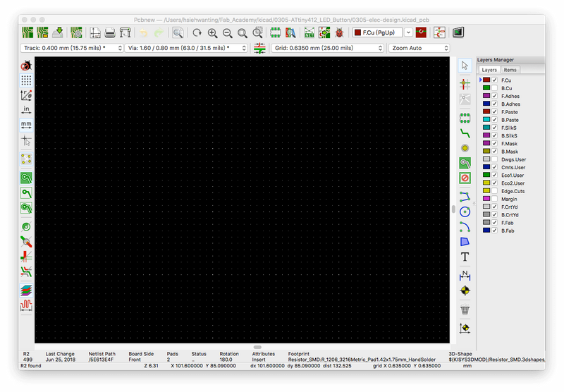564x392 pixels.
Task: Expand the Grid size dropdown
Action: tap(326, 48)
